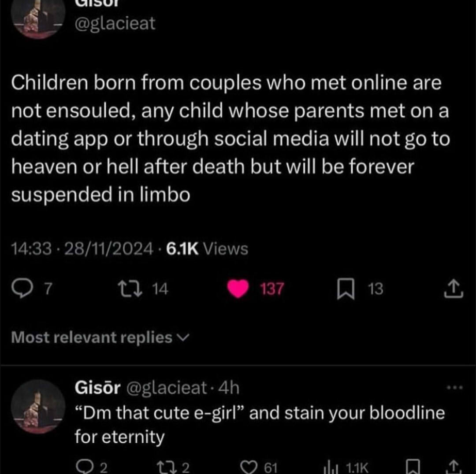Open the avatar on the e-girl reply
The height and width of the screenshot is (474, 476).
pyautogui.click(x=38, y=405)
